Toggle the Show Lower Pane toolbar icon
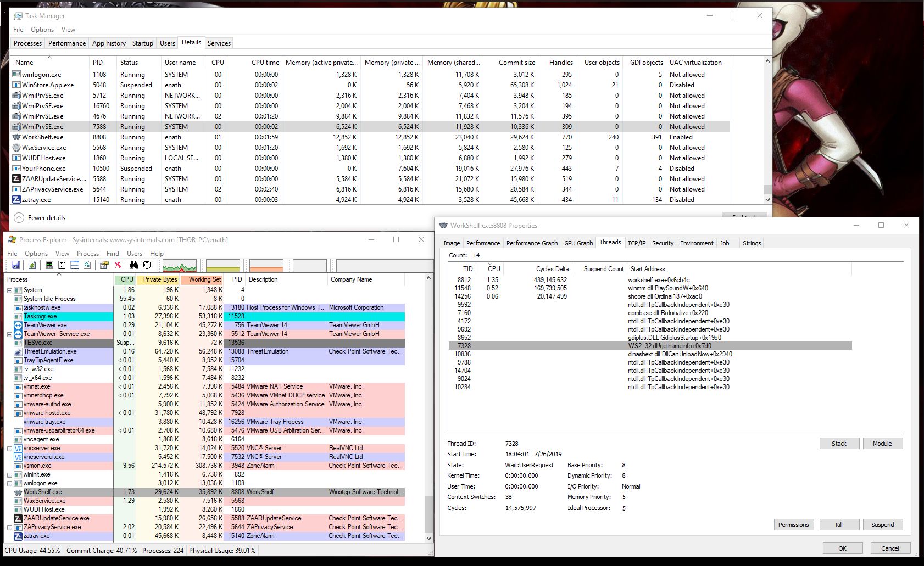The image size is (924, 566). (75, 265)
